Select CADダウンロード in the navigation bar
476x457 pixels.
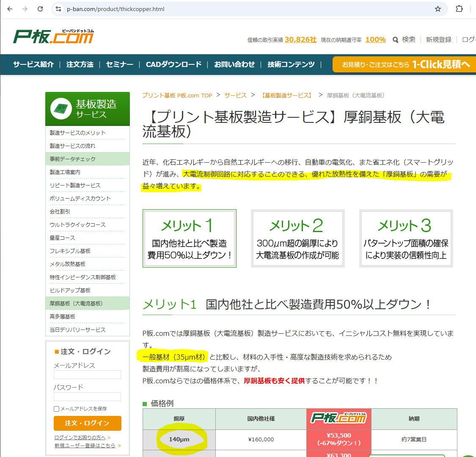(173, 64)
